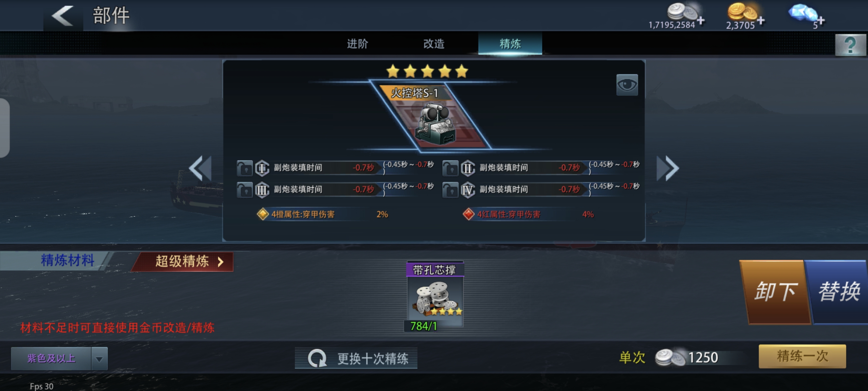Toggle the eye preview icon

627,85
